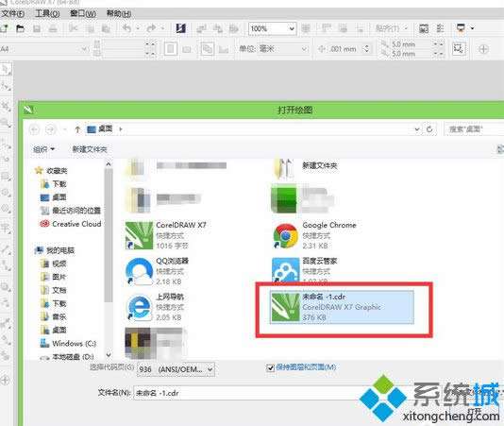Click the Options settings toolbar icon
504x426 pixels.
[x=440, y=28]
